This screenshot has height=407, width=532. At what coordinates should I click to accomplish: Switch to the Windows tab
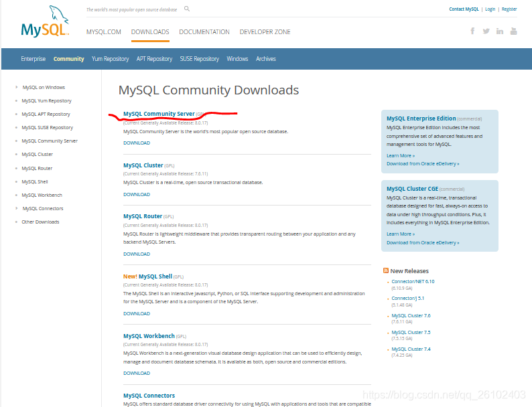tap(237, 59)
